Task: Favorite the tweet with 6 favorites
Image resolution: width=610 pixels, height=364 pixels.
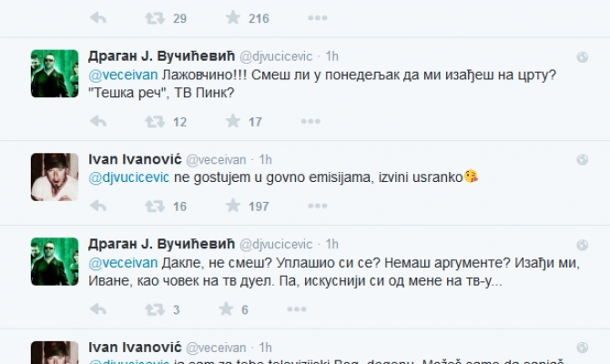Action: [232, 310]
